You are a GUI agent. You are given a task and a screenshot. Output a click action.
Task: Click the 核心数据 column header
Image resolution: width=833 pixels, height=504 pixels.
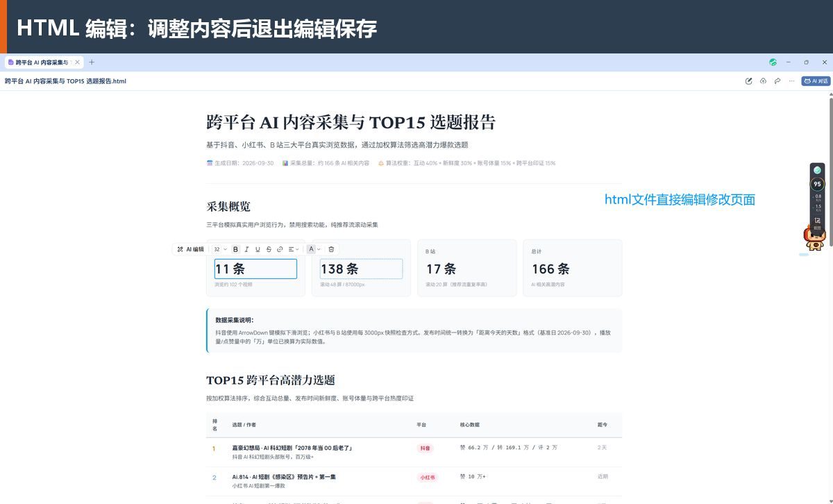click(470, 425)
